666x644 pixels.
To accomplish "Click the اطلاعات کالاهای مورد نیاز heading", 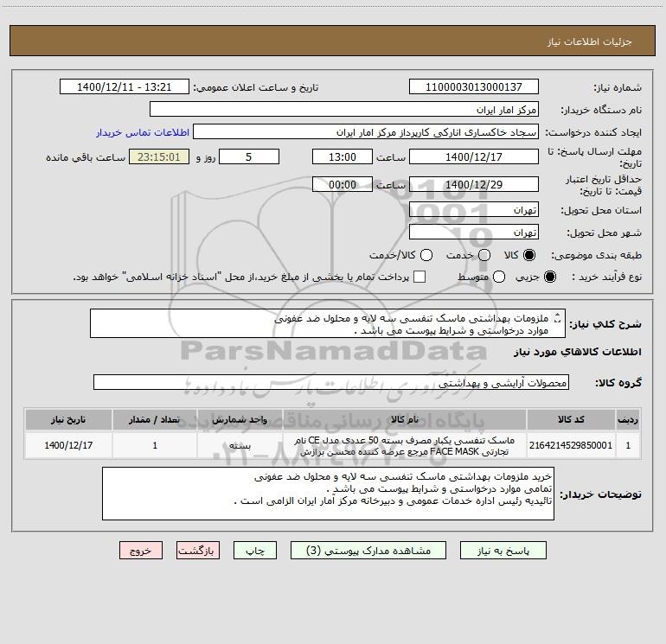I will (x=577, y=352).
